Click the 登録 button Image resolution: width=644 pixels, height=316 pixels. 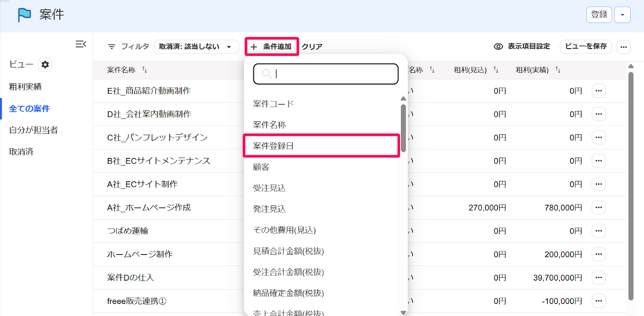click(599, 15)
